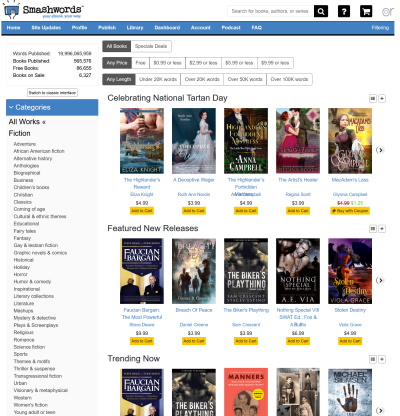
Task: Open the Profile menu item
Action: (x=79, y=28)
